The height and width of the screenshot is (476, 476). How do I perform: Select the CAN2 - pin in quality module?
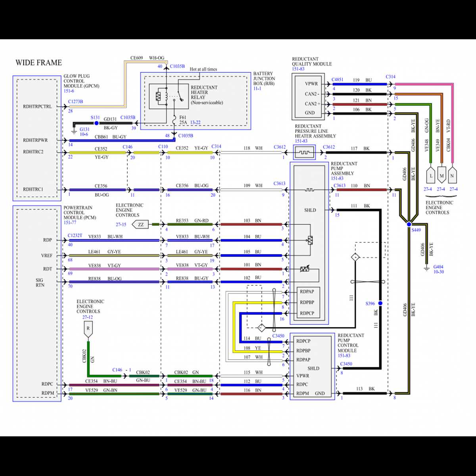pyautogui.click(x=312, y=94)
